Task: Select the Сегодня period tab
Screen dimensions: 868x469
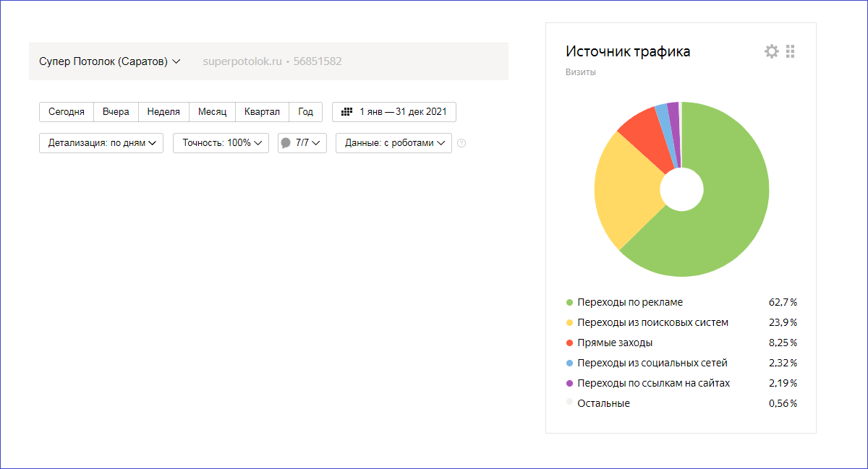Action: [x=67, y=112]
